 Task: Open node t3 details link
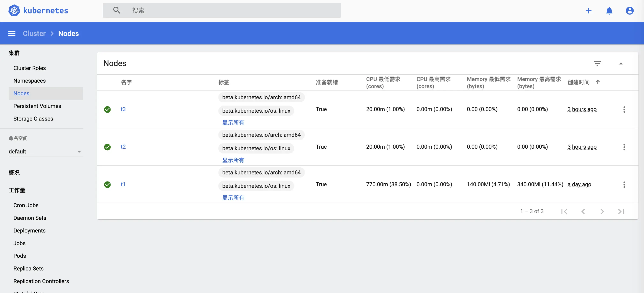(123, 109)
